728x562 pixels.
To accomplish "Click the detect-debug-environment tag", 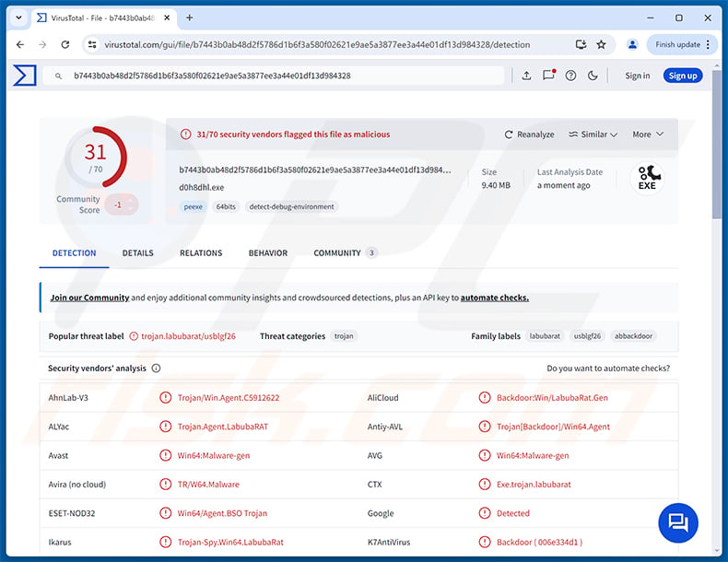I will 291,206.
